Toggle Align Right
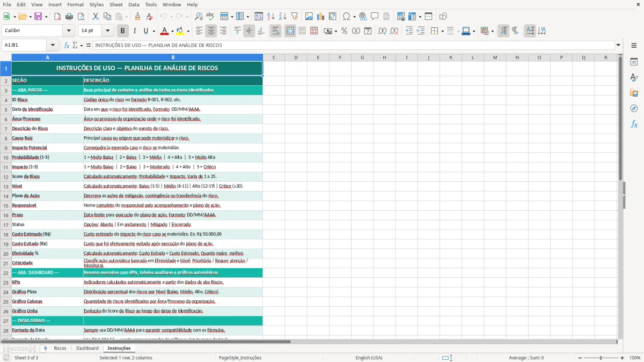Viewport: 644px width, 362px height. coord(223,31)
